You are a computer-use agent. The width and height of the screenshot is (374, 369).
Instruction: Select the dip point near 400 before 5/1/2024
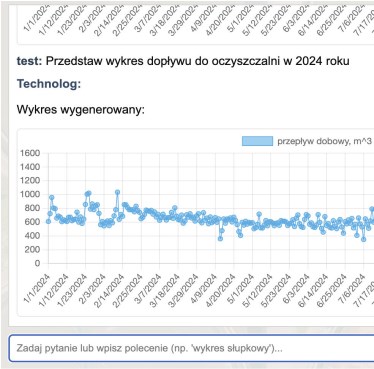240,235
